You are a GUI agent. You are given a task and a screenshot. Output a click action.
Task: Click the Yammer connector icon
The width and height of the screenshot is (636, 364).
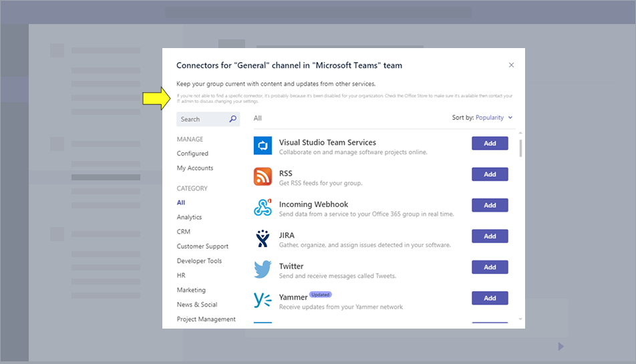(263, 300)
